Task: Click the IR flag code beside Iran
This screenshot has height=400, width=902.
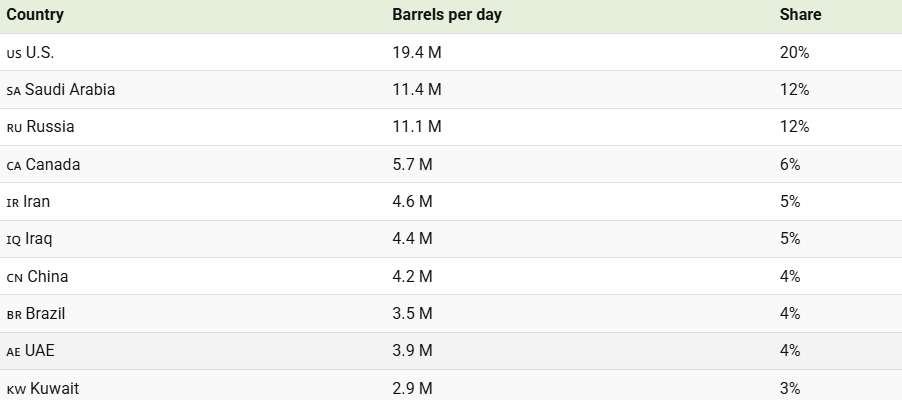Action: [x=13, y=202]
